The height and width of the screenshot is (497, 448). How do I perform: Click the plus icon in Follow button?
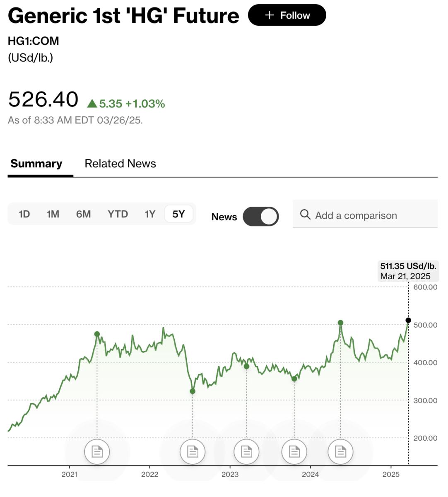point(270,15)
